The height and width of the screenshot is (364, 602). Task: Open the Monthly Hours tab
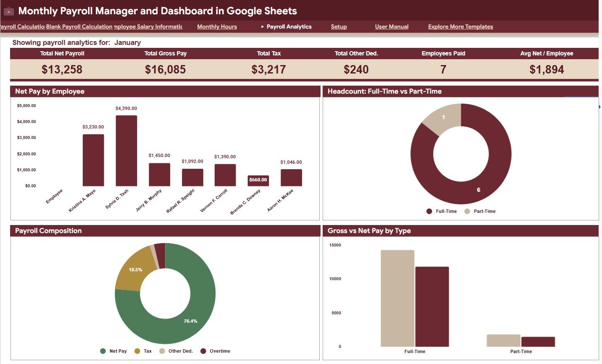point(217,26)
